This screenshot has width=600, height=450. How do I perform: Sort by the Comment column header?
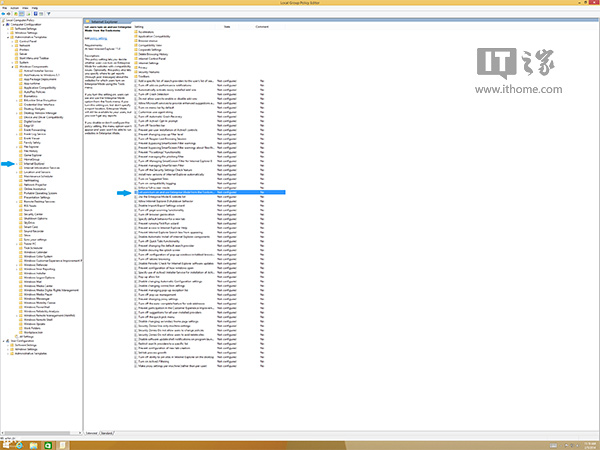pos(262,27)
